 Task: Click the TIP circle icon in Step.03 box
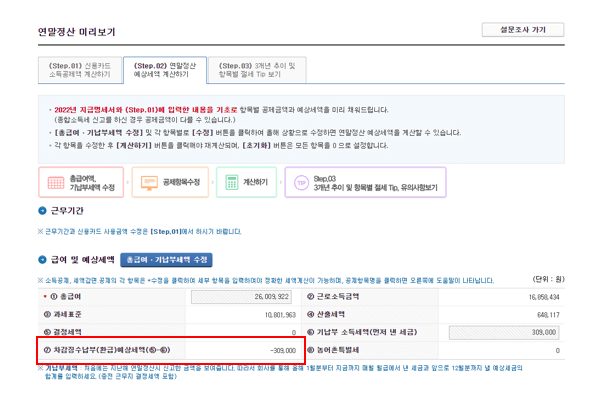(301, 183)
